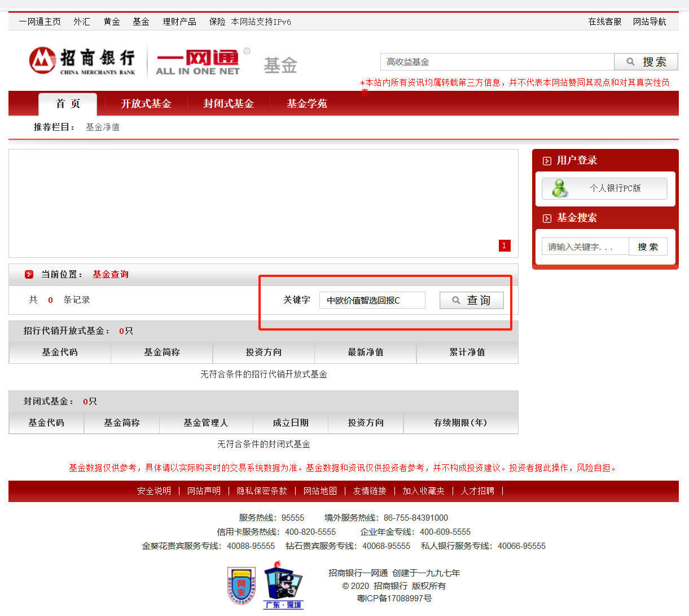Open 网站声明 footer link
The image size is (689, 616).
tap(204, 491)
